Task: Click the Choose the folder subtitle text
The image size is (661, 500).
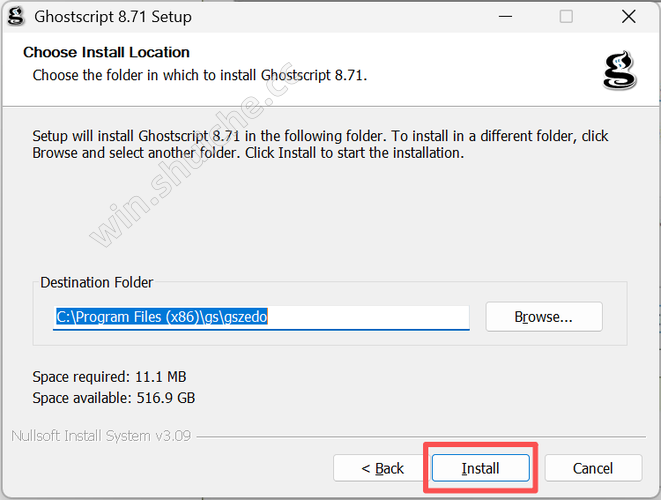Action: point(200,75)
